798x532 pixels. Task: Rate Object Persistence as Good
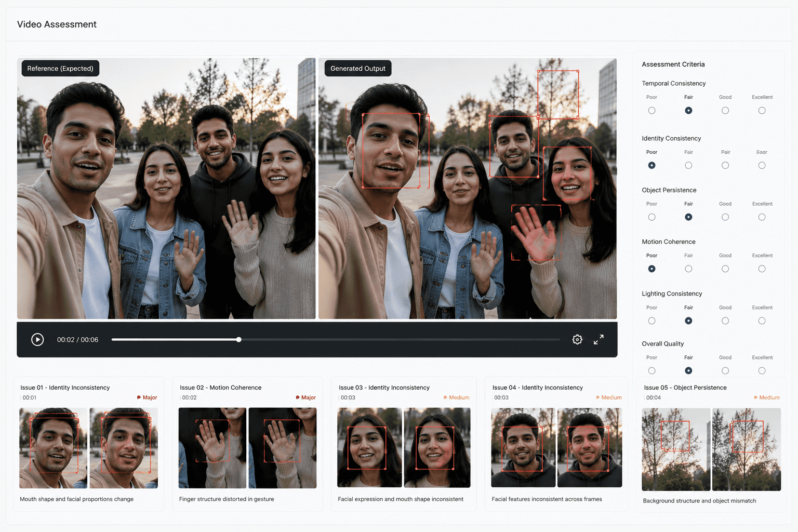coord(725,217)
